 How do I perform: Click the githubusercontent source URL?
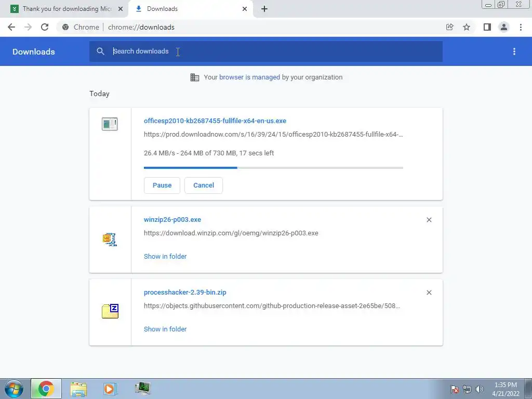pyautogui.click(x=272, y=305)
